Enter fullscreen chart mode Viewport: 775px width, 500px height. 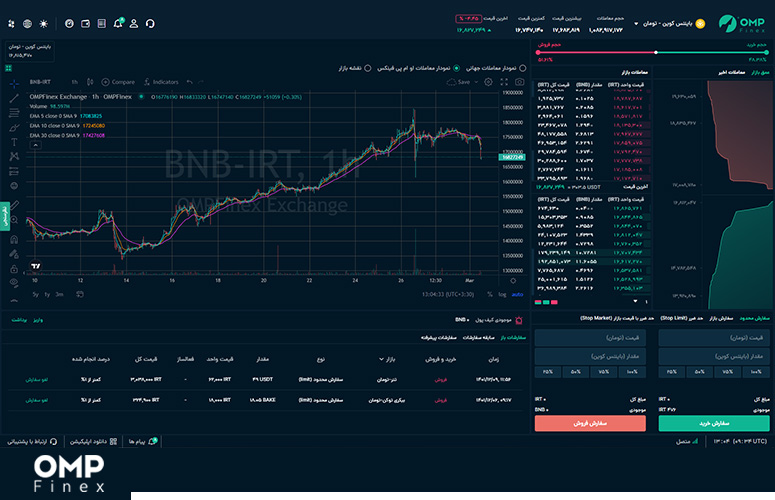click(x=504, y=82)
